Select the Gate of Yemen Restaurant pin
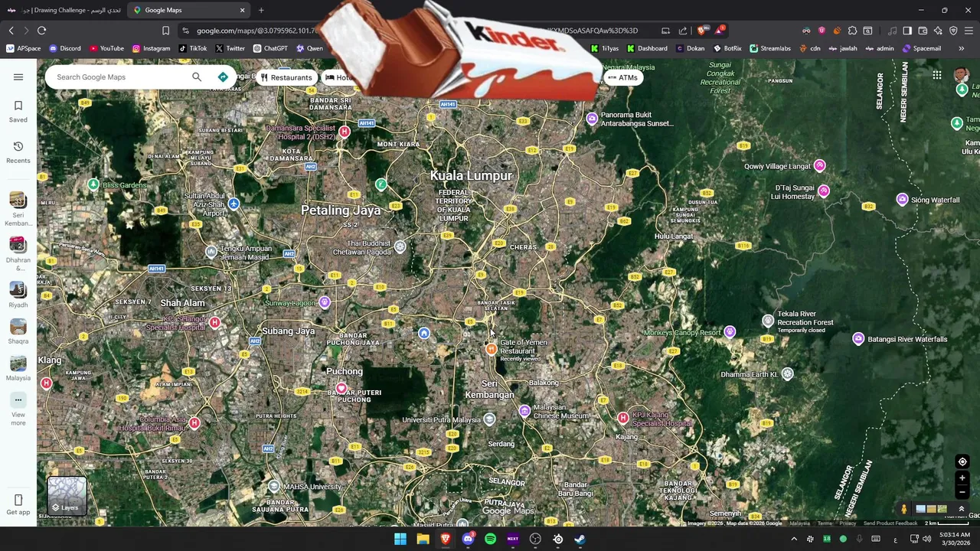The width and height of the screenshot is (980, 551). 492,349
